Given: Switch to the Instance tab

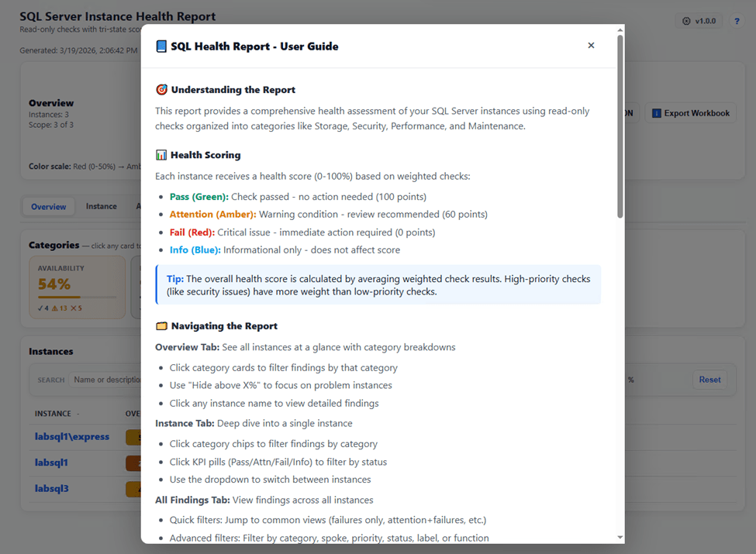Looking at the screenshot, I should tap(102, 206).
